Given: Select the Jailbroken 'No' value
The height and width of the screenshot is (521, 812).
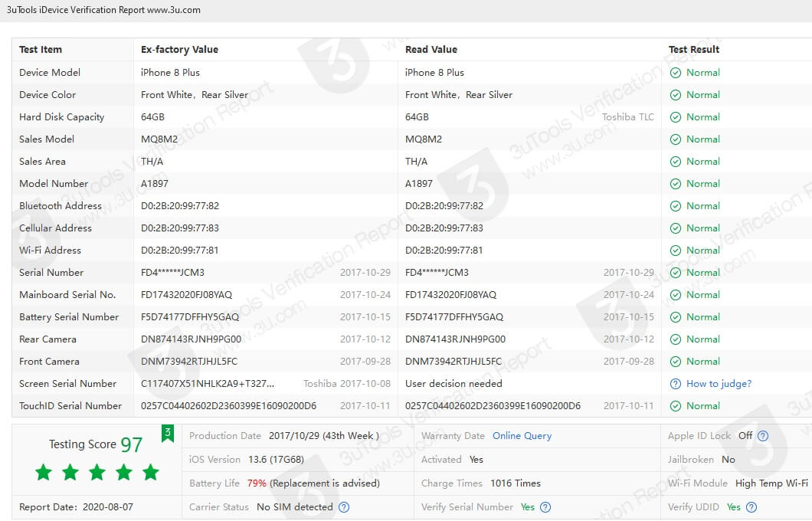Looking at the screenshot, I should coord(728,460).
